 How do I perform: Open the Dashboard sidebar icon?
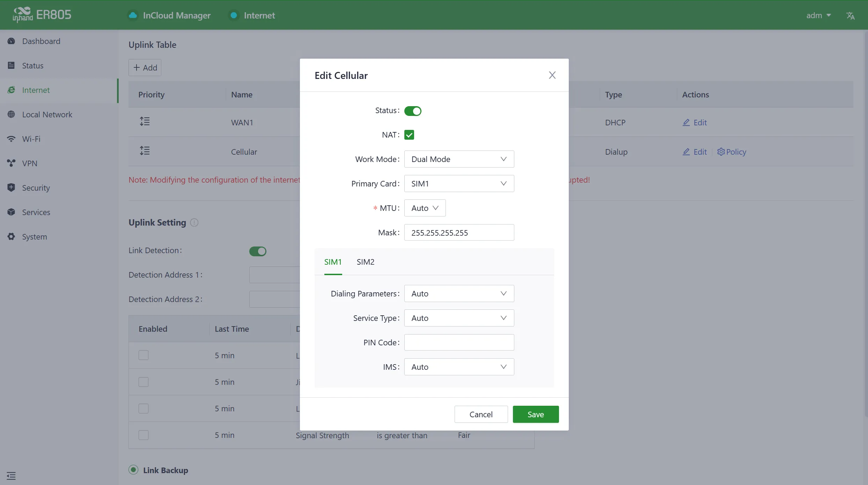pos(11,41)
